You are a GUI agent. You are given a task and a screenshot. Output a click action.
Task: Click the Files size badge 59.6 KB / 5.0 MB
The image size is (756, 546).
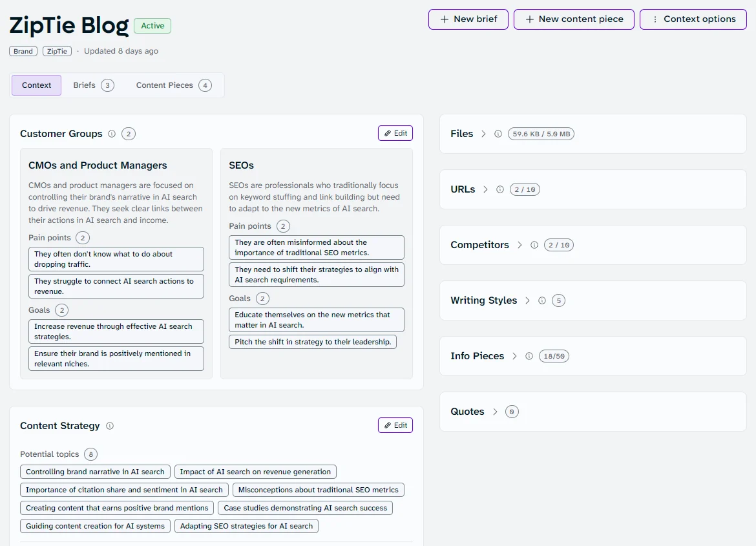point(541,134)
